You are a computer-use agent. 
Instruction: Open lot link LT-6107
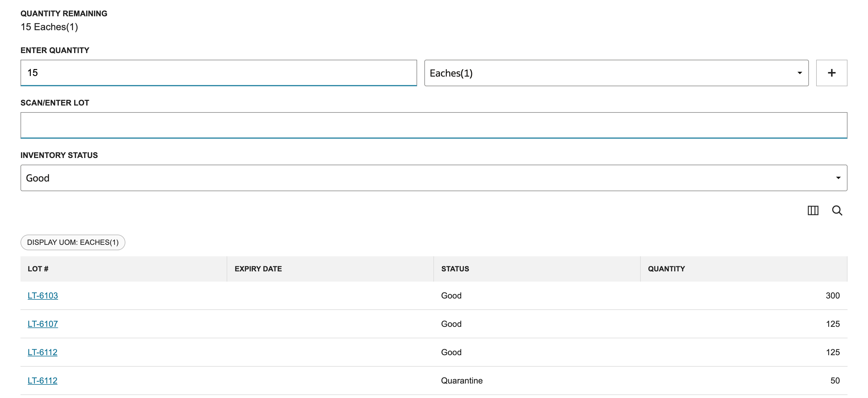point(43,324)
